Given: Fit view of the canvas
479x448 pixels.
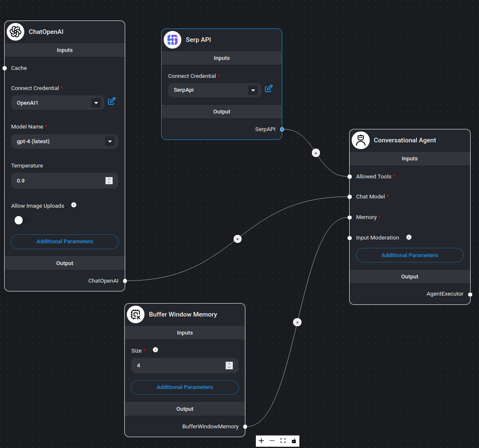Looking at the screenshot, I should [283, 440].
